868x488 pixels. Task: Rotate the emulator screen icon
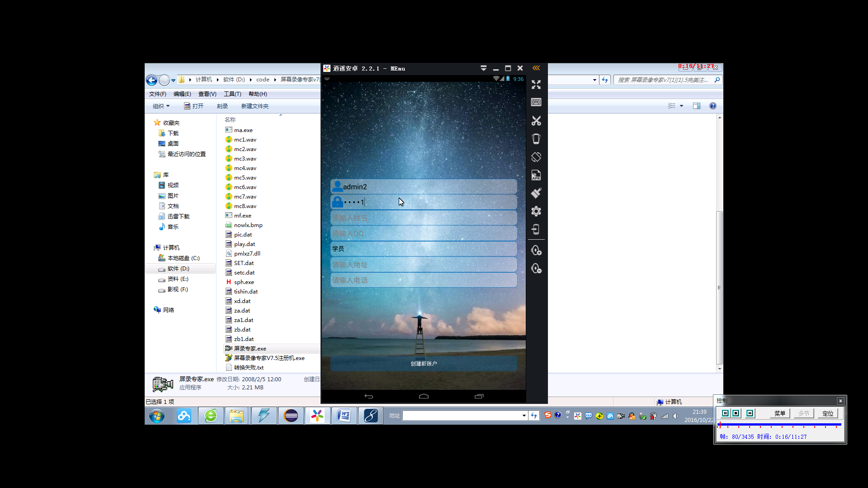(x=536, y=157)
